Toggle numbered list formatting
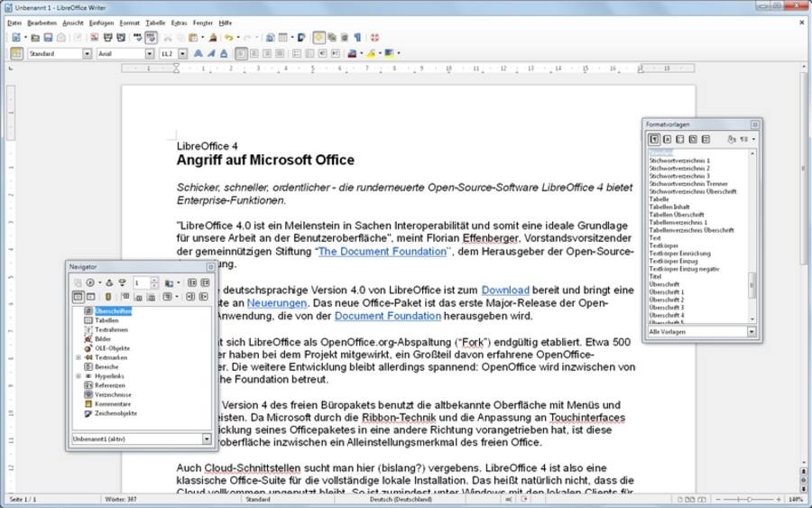The image size is (812, 508). tap(297, 53)
